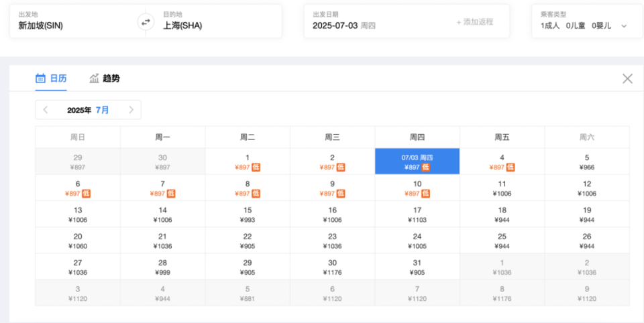This screenshot has width=644, height=323.
Task: Pick July 28 priced ¥999
Action: pos(162,266)
